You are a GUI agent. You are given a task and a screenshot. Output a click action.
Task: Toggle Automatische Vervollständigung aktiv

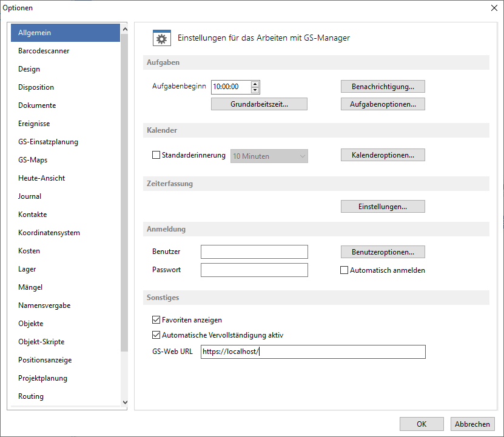tap(156, 335)
